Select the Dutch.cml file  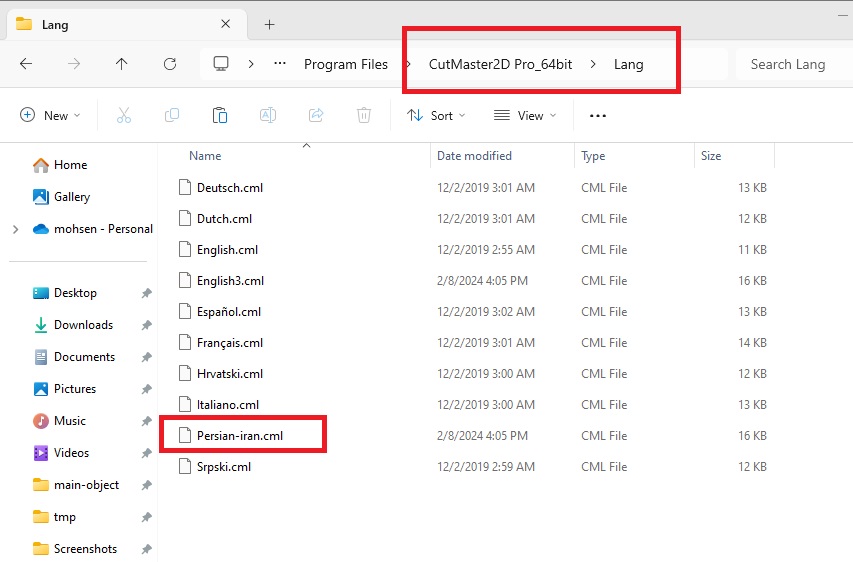pyautogui.click(x=224, y=219)
